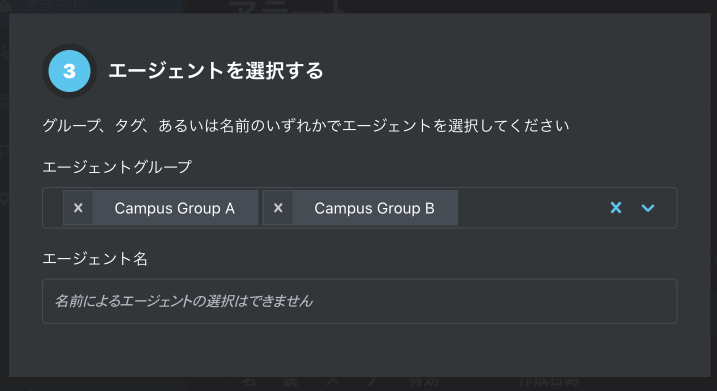Click the alert bell icon in sidebar
The width and height of the screenshot is (717, 391).
click(x=5, y=5)
